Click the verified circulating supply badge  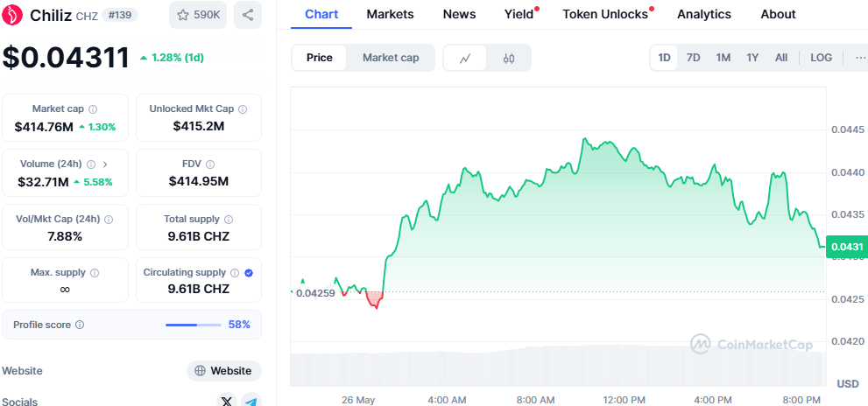(249, 273)
